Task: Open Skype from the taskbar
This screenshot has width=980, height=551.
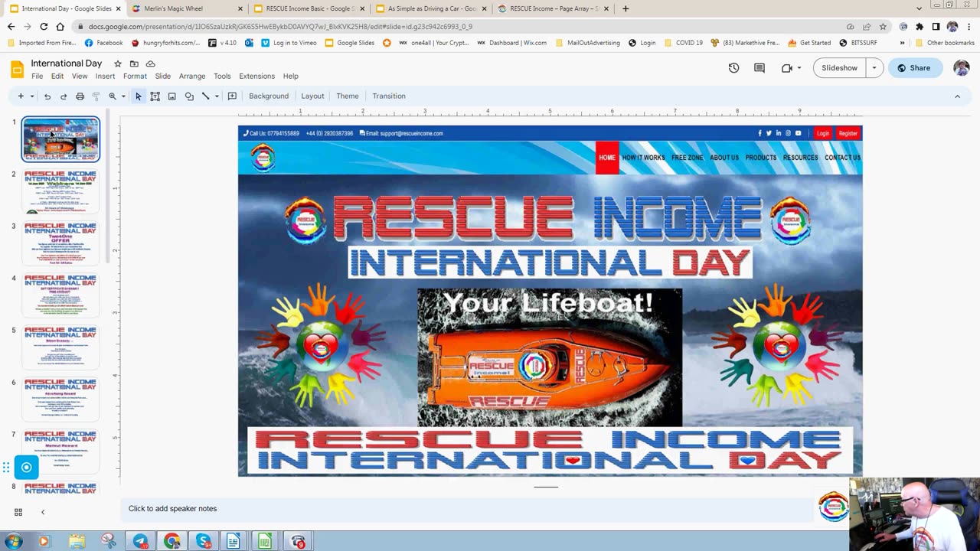Action: point(203,541)
